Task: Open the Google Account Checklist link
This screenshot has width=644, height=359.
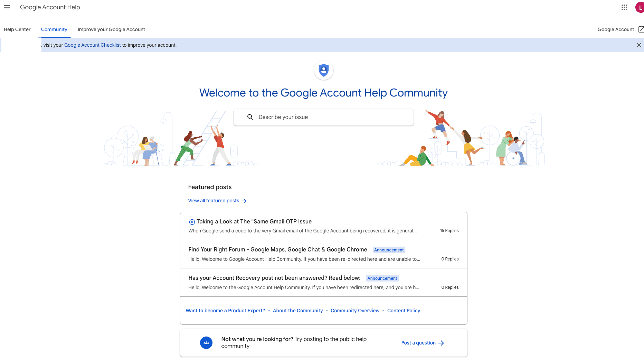Action: (x=93, y=45)
